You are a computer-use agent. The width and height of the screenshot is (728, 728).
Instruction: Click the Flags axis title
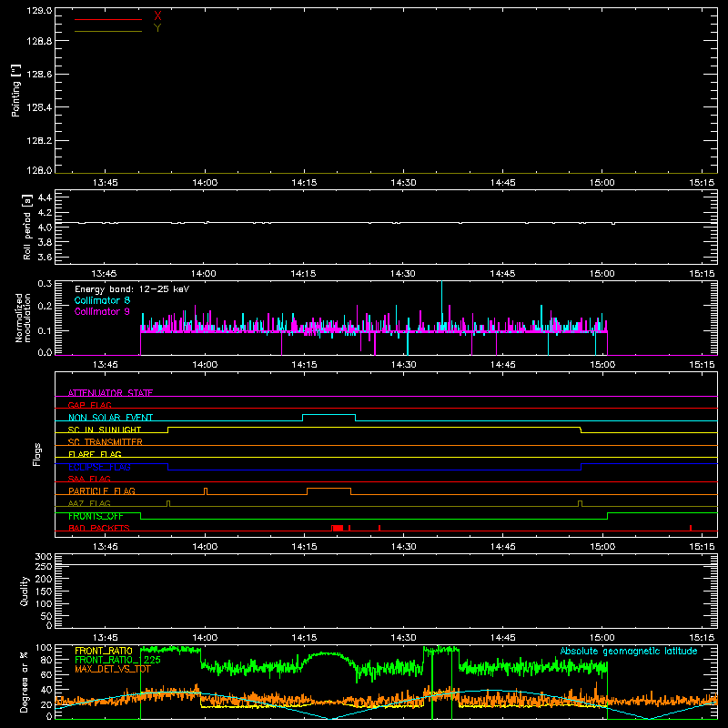pos(36,454)
